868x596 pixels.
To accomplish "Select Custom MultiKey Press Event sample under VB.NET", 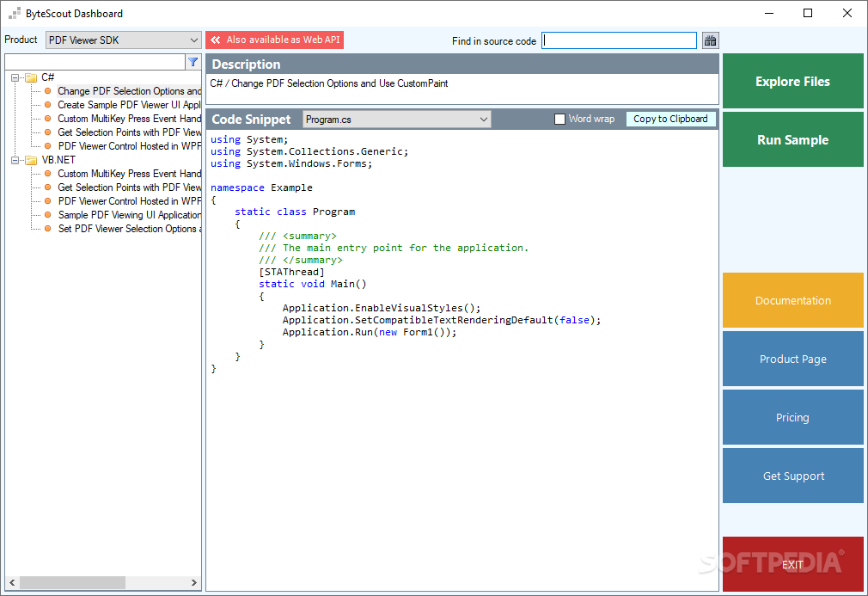I will click(x=129, y=174).
